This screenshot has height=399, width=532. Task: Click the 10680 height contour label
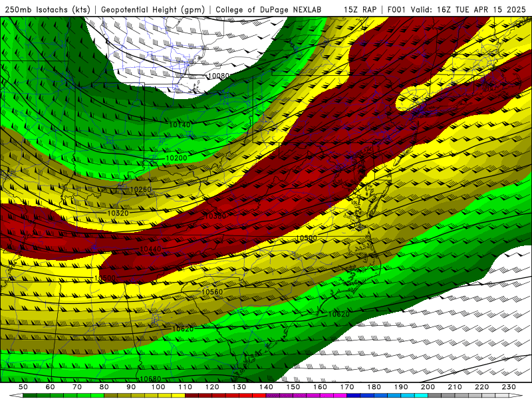point(150,379)
